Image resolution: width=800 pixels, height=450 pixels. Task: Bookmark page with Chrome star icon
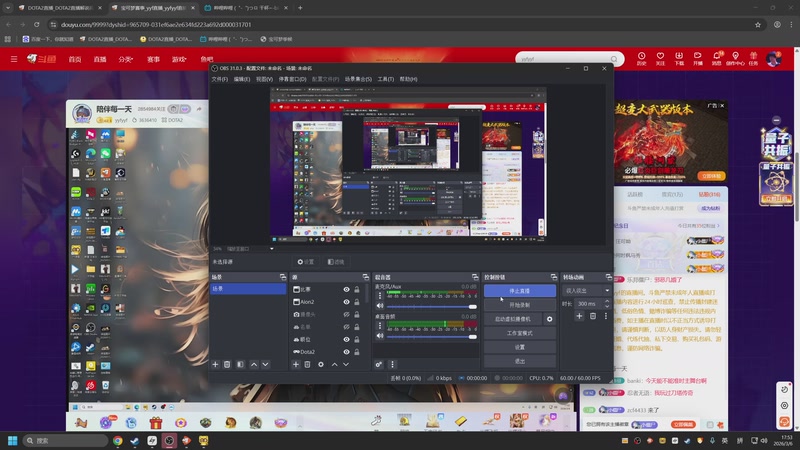(758, 24)
